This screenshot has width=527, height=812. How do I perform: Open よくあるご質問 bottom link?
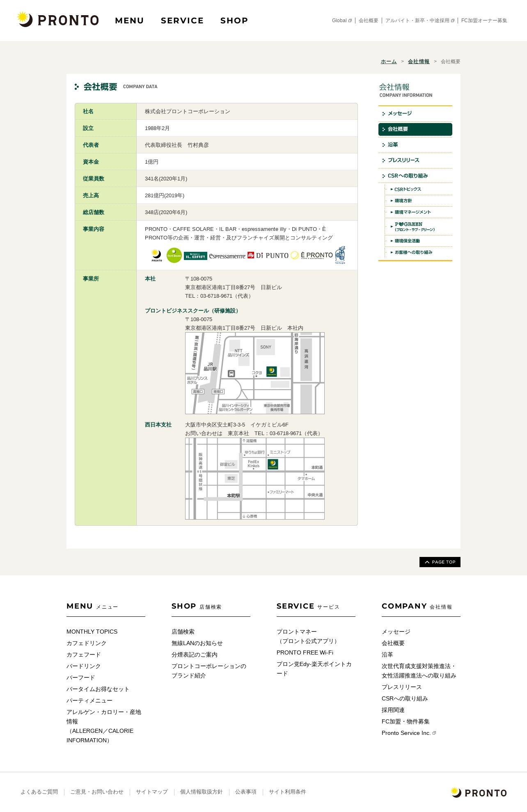click(x=39, y=792)
